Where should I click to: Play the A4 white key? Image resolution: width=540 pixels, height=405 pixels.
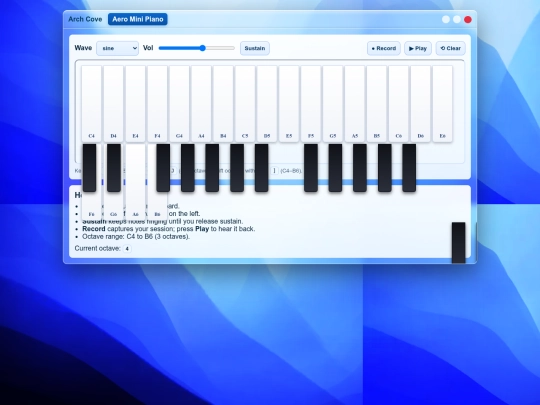[201, 104]
